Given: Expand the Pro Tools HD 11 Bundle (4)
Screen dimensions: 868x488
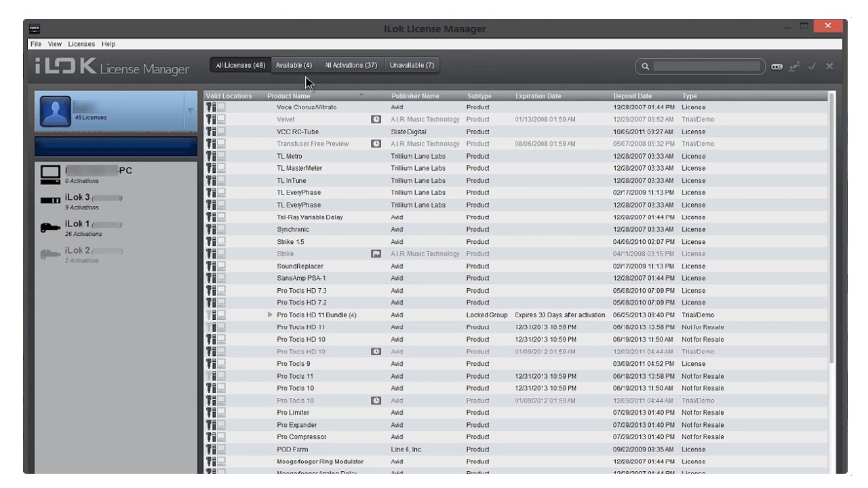Looking at the screenshot, I should tap(271, 315).
